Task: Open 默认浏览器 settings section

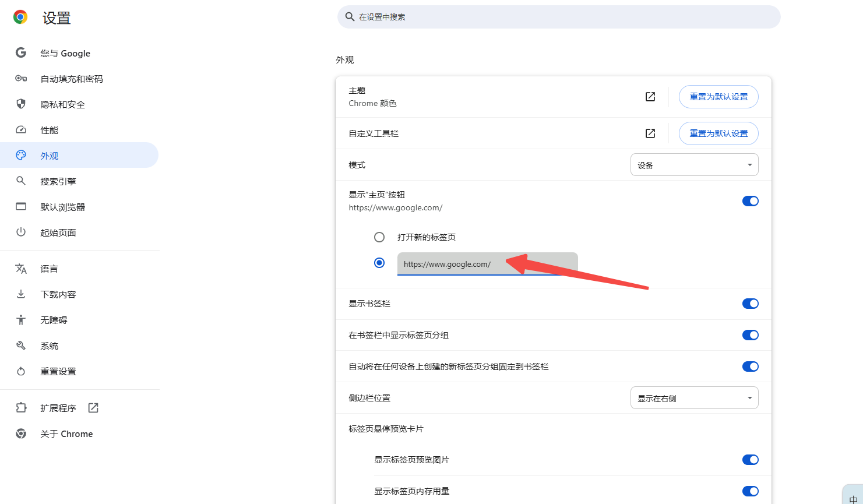Action: coord(79,207)
